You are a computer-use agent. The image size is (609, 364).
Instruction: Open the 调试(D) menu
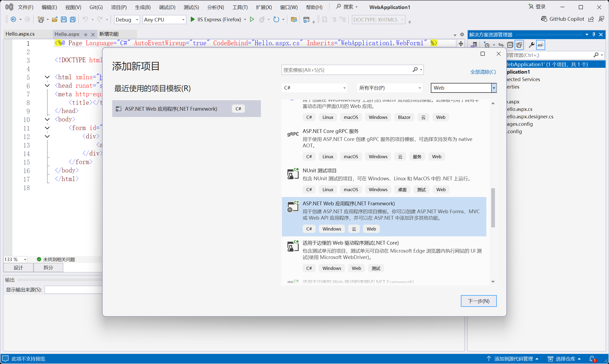tap(167, 7)
